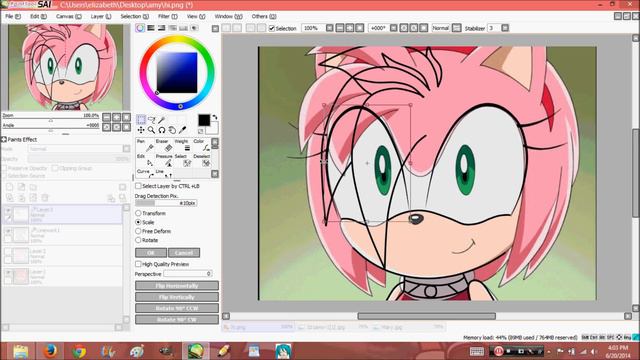Screen dimensions: 640x360
Task: Choose the Line linework tool
Action: tap(164, 173)
